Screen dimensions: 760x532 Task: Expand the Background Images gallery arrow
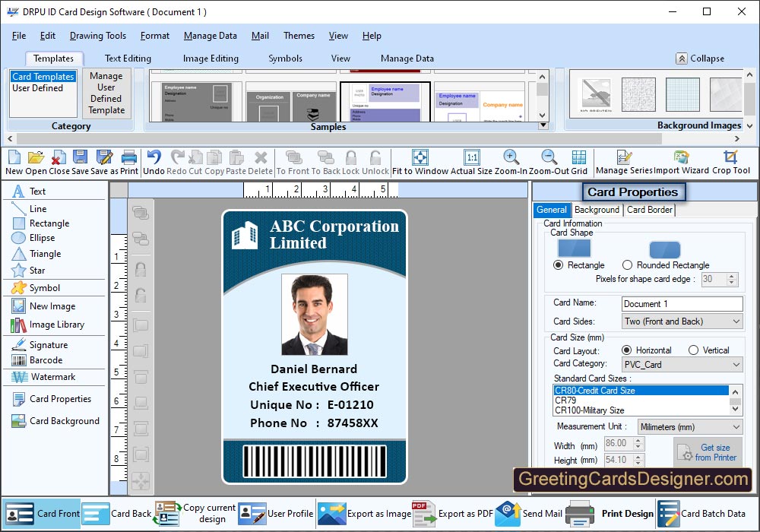750,125
